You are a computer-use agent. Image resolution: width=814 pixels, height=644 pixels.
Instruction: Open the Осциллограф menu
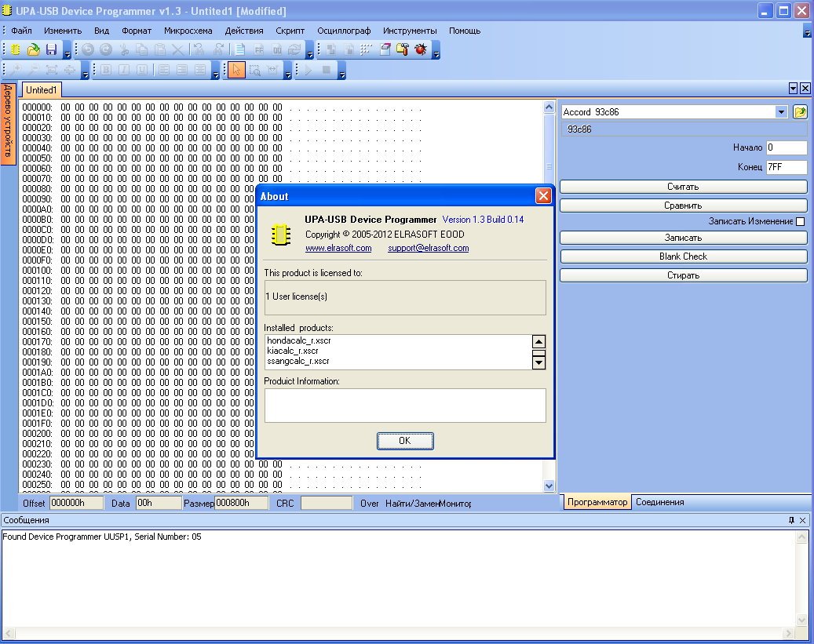point(344,31)
